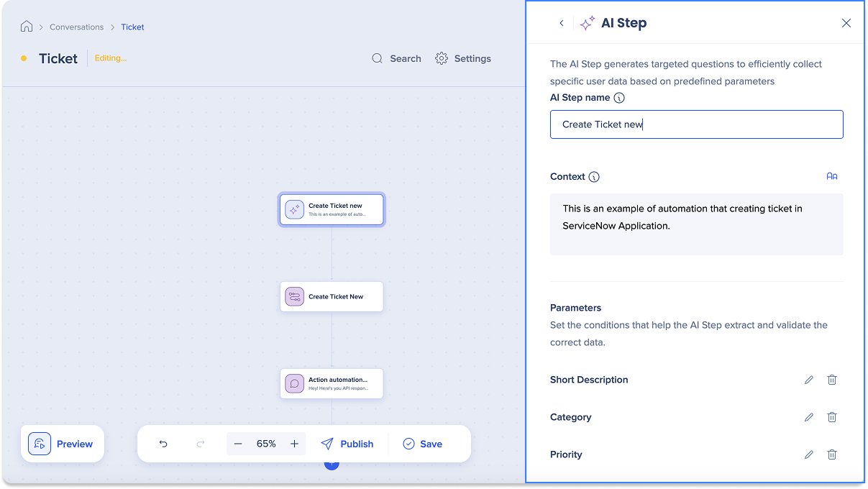Click the info icon beside AI Step name
Image resolution: width=868 pixels, height=489 pixels.
[619, 98]
